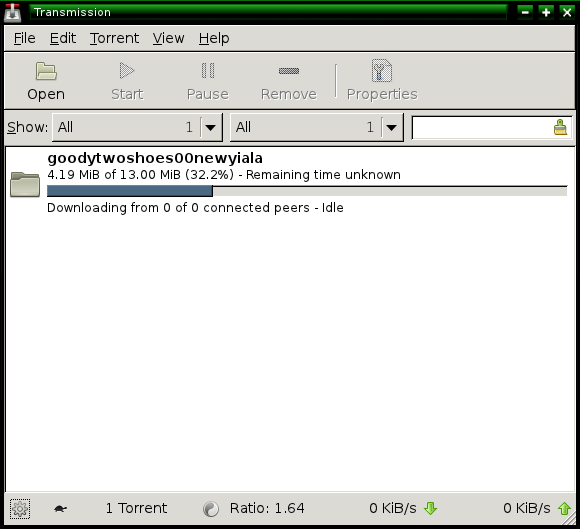
Task: Open the View menu
Action: click(168, 38)
